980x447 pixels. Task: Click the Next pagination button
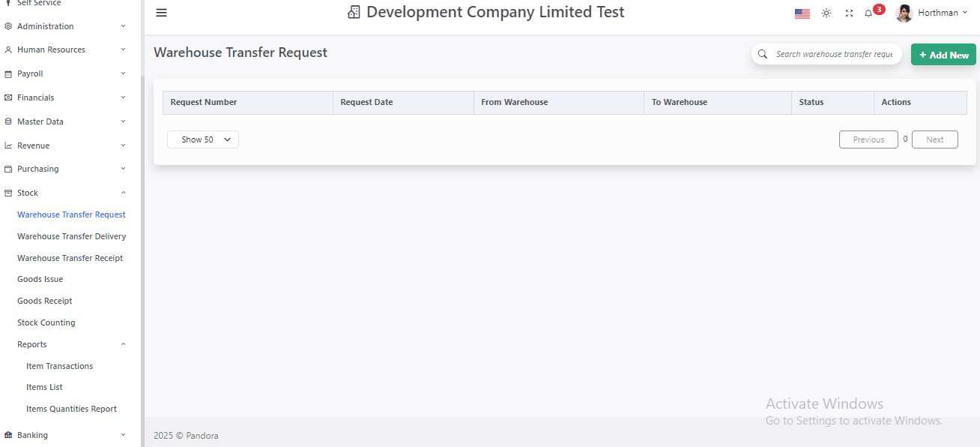pyautogui.click(x=934, y=139)
